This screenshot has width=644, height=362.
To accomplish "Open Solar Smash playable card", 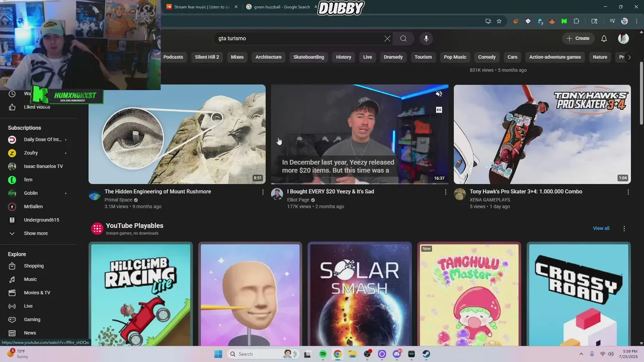I will point(359,294).
